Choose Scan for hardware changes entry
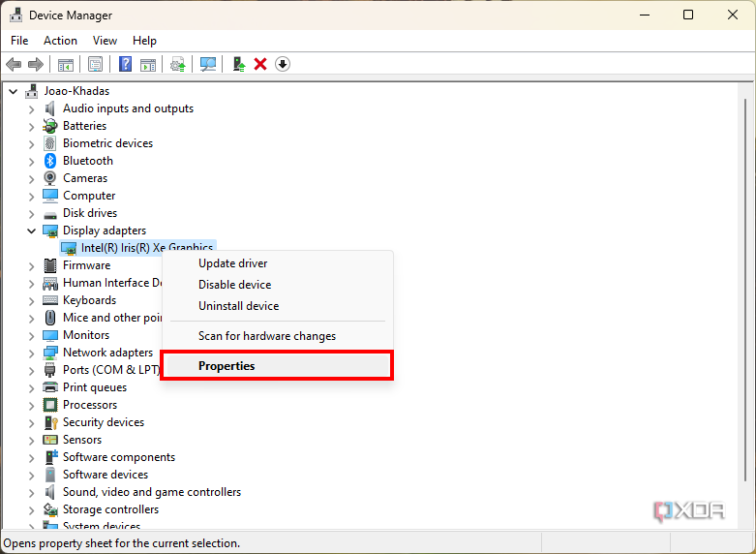This screenshot has width=756, height=554. tap(277, 336)
